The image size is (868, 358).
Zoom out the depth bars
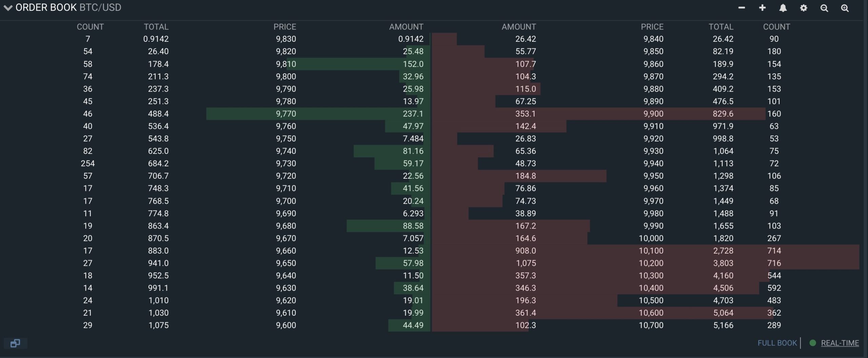tap(824, 8)
